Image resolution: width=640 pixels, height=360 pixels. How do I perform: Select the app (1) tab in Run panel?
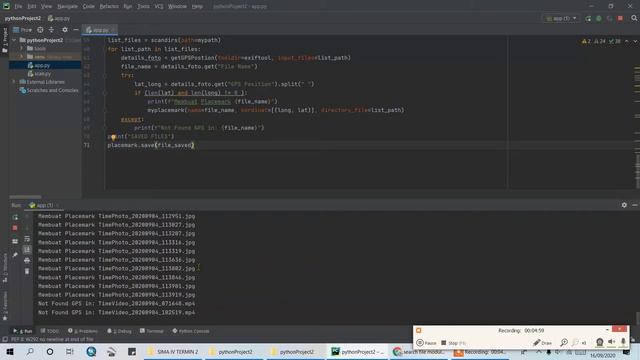[x=43, y=205]
